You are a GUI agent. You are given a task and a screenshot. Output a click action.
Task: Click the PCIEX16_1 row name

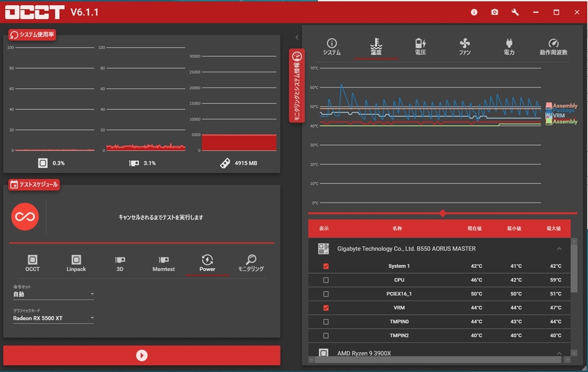point(399,294)
